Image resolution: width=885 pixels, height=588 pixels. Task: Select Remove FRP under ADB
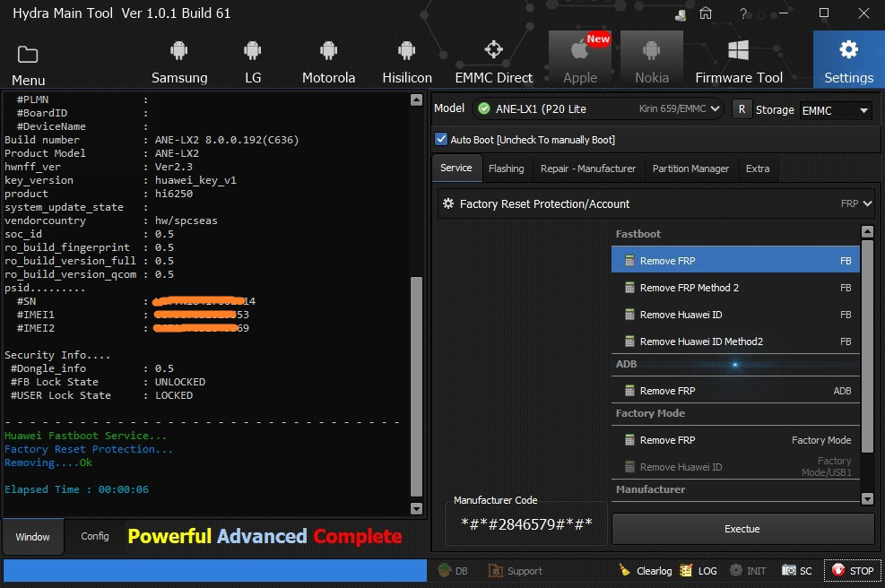735,391
